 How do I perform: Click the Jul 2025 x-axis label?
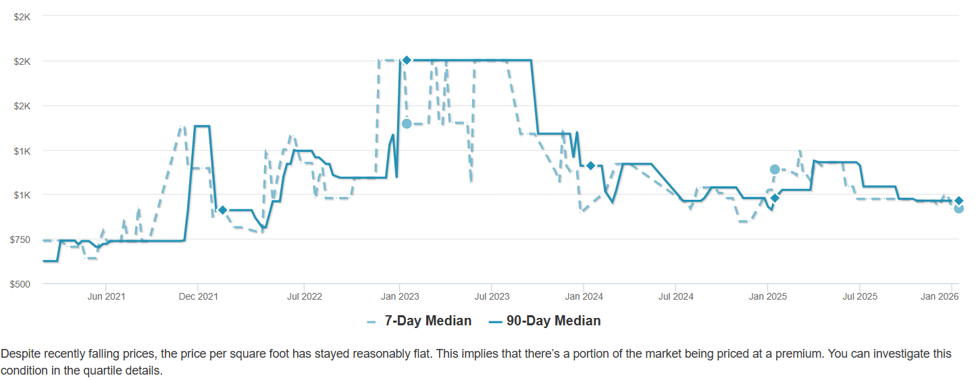[858, 296]
